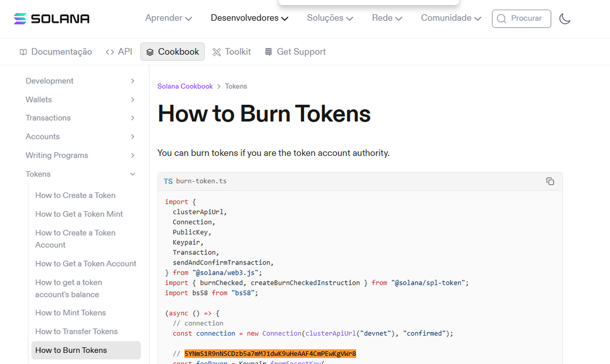Viewport: 610px width, 364px height.
Task: Click the "@solana/spl-token" import string
Action: pyautogui.click(x=429, y=283)
